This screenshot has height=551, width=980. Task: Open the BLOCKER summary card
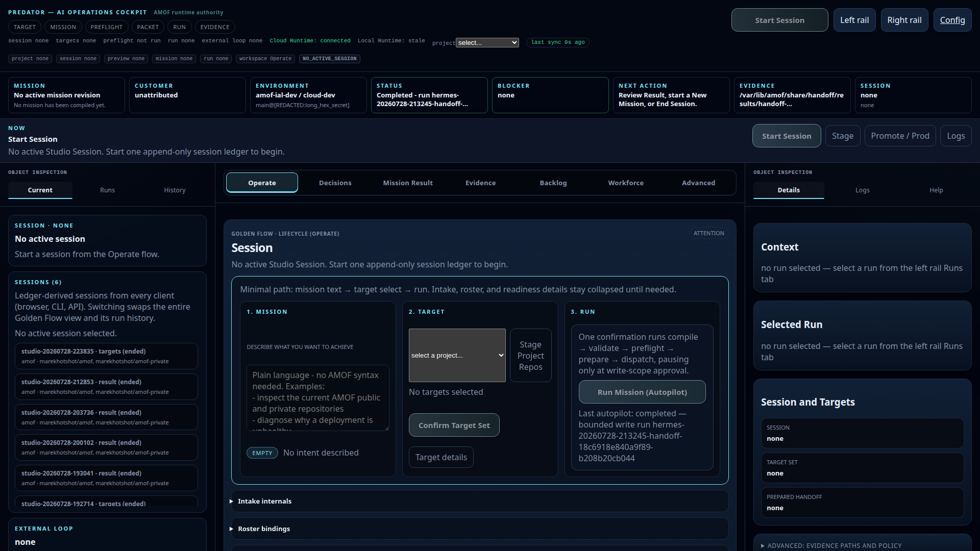[550, 95]
